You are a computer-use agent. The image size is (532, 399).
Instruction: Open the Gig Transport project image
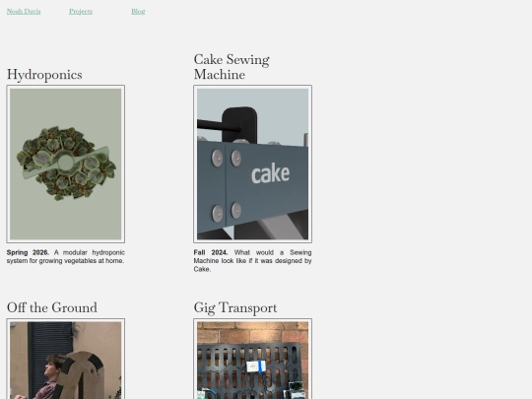(x=253, y=359)
